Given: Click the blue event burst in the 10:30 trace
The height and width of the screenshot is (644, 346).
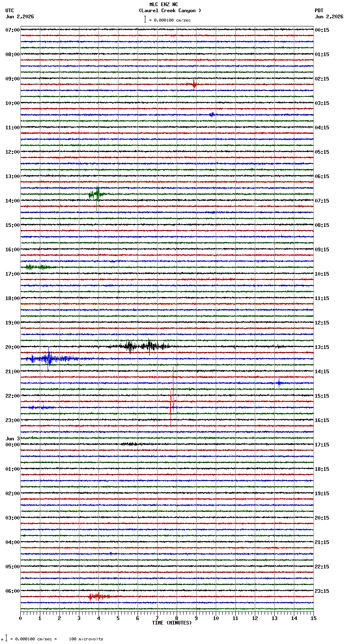Looking at the screenshot, I should point(212,115).
